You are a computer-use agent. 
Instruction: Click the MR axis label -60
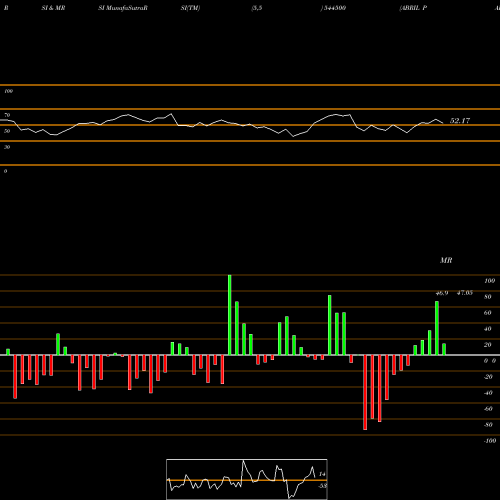(488, 409)
